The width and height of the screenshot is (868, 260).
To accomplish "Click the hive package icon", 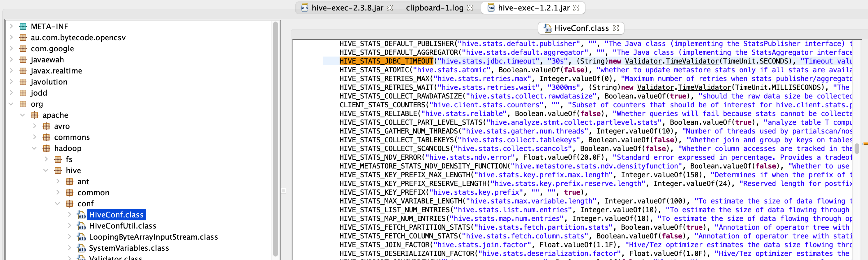I will 58,170.
